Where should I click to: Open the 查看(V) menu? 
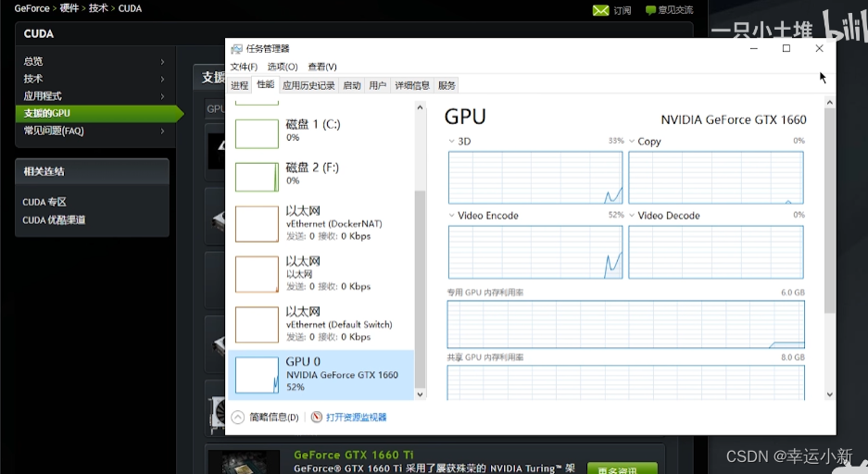coord(322,67)
